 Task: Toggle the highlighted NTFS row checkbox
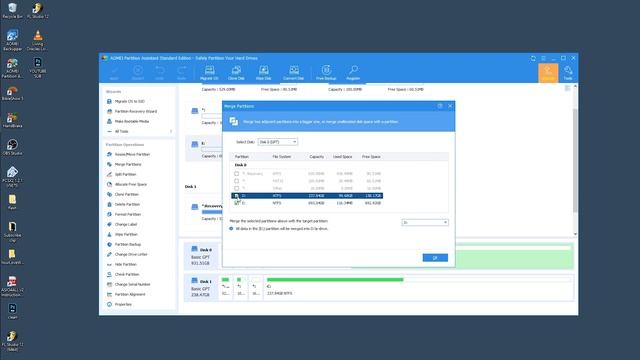pyautogui.click(x=236, y=196)
